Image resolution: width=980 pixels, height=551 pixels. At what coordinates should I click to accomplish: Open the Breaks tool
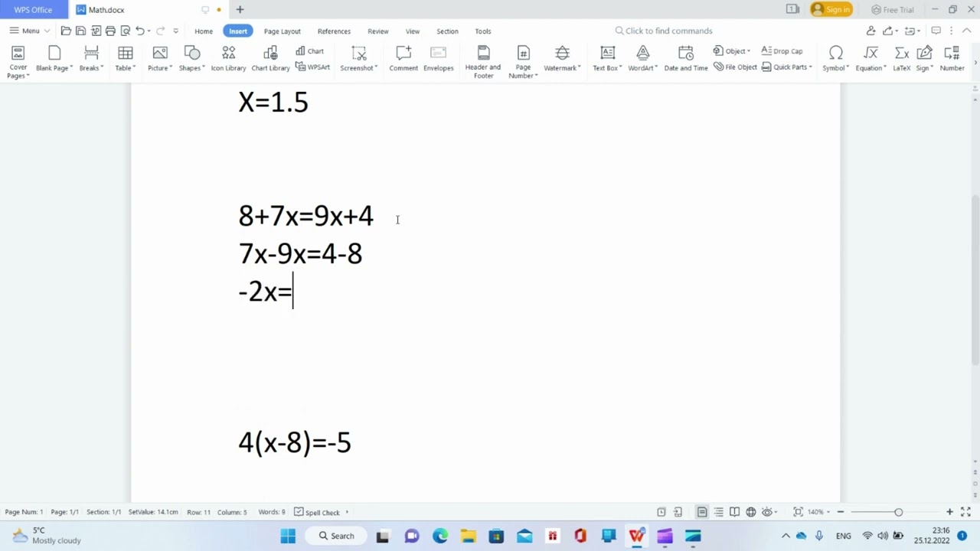tap(90, 60)
